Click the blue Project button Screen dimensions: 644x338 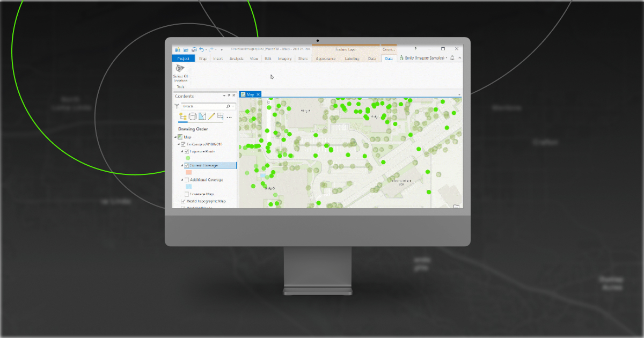[183, 58]
